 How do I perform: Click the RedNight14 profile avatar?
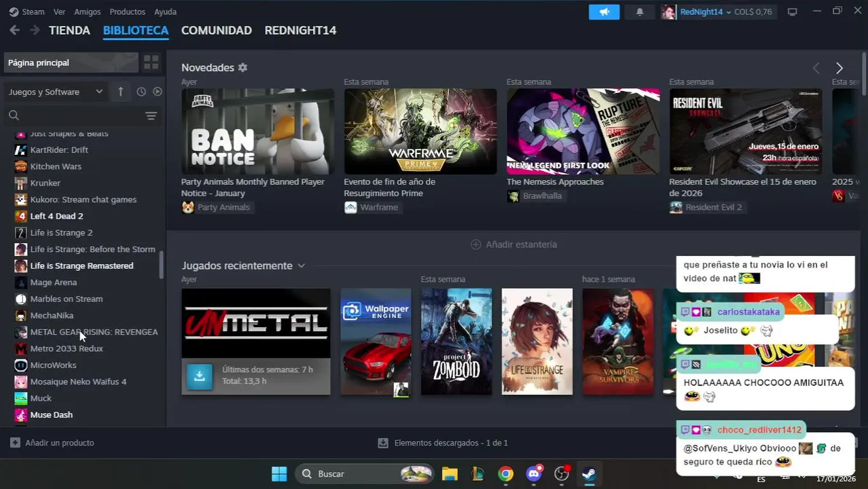coord(668,12)
